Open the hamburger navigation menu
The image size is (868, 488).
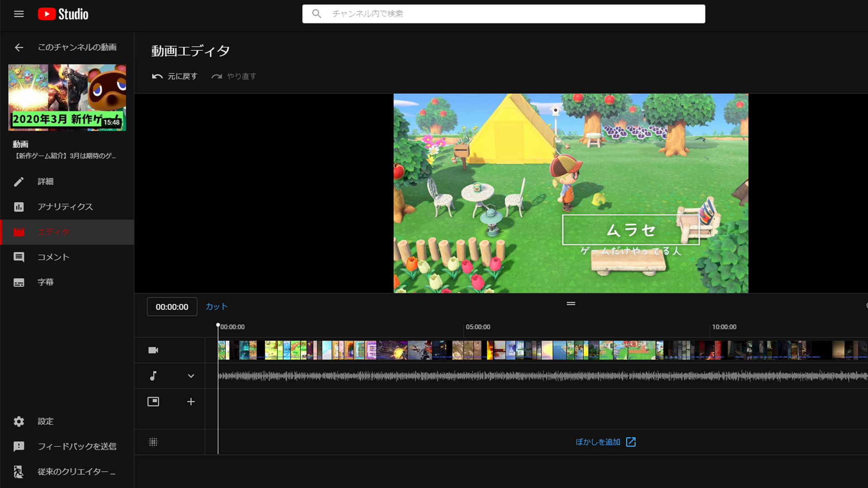[x=19, y=14]
